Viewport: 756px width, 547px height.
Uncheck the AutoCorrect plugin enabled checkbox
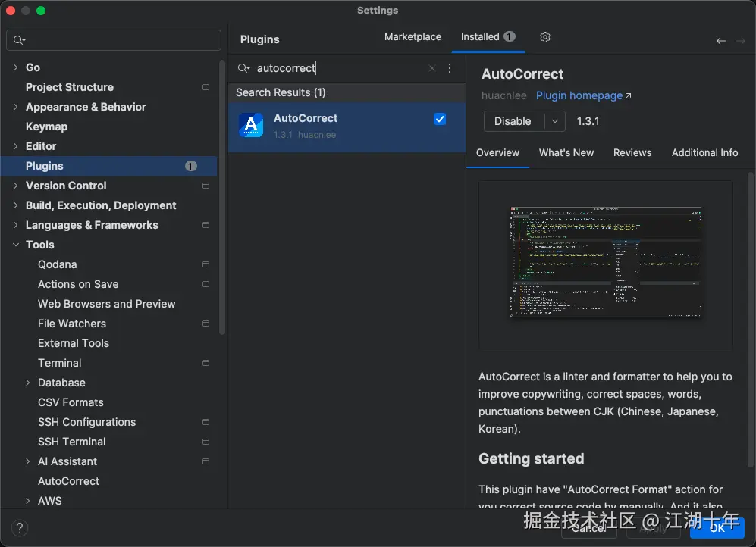click(x=440, y=119)
